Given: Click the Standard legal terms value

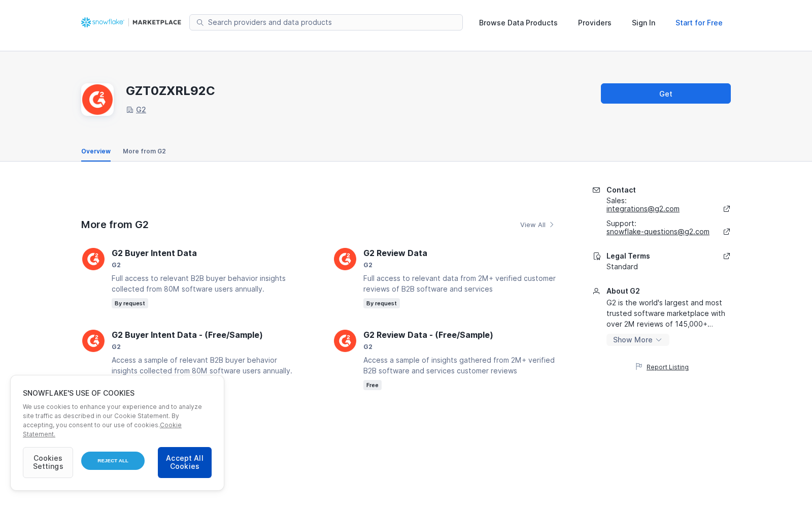Looking at the screenshot, I should [x=622, y=267].
